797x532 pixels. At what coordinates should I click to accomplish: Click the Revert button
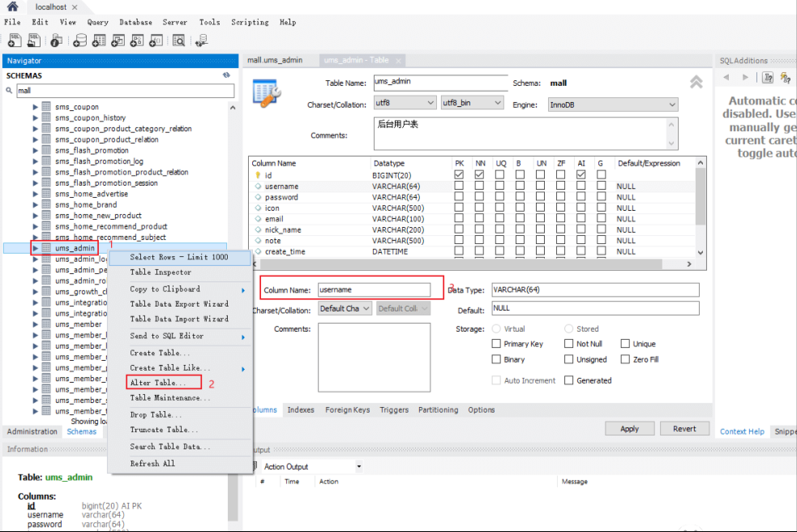[684, 429]
